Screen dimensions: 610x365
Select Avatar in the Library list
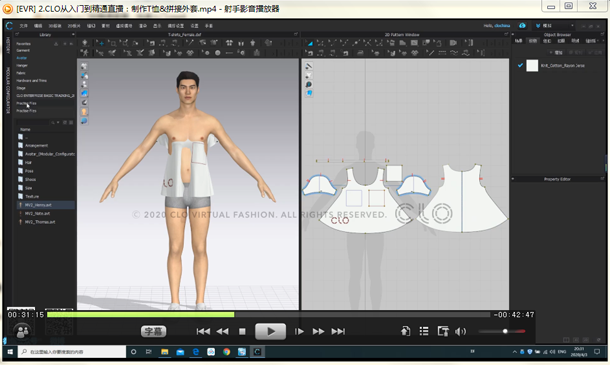(x=22, y=58)
